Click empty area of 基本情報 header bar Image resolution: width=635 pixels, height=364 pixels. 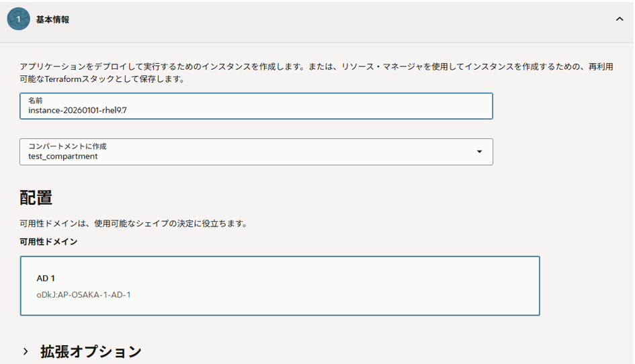point(336,19)
